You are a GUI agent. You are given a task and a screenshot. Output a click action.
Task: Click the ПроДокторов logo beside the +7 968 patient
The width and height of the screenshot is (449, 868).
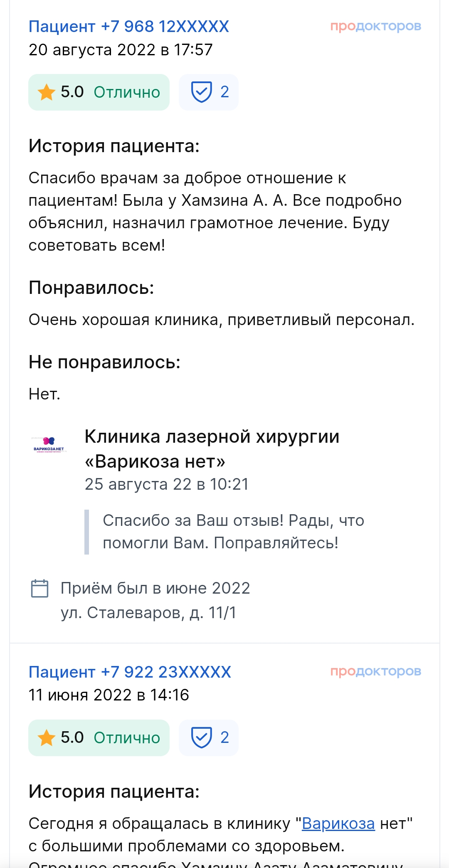click(x=375, y=26)
